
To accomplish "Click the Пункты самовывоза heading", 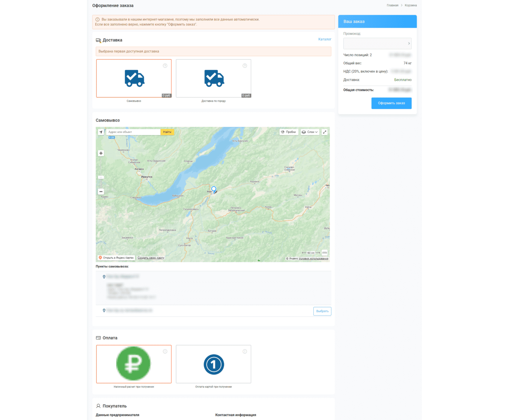I will tap(112, 266).
